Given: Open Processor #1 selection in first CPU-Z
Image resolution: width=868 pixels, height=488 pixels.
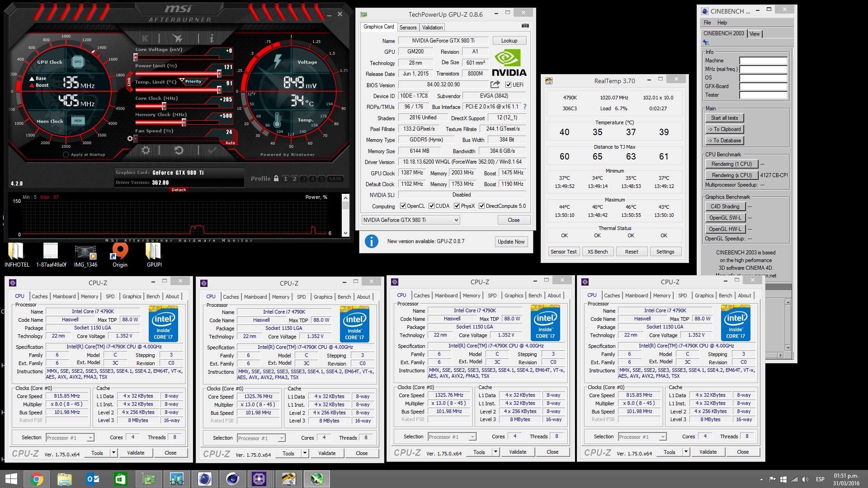Looking at the screenshot, I should (x=70, y=437).
